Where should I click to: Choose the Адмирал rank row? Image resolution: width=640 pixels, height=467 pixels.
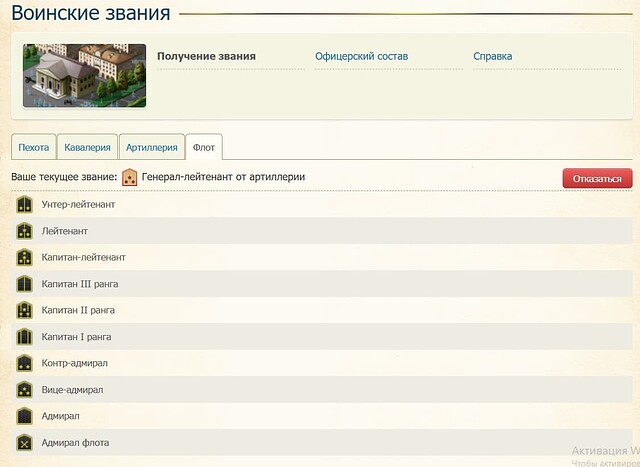pyautogui.click(x=322, y=416)
